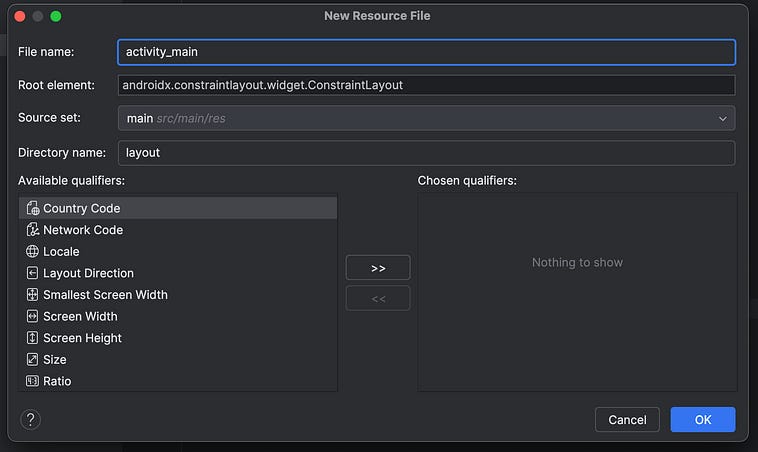758x452 pixels.
Task: Click the Directory name field
Action: (x=426, y=153)
